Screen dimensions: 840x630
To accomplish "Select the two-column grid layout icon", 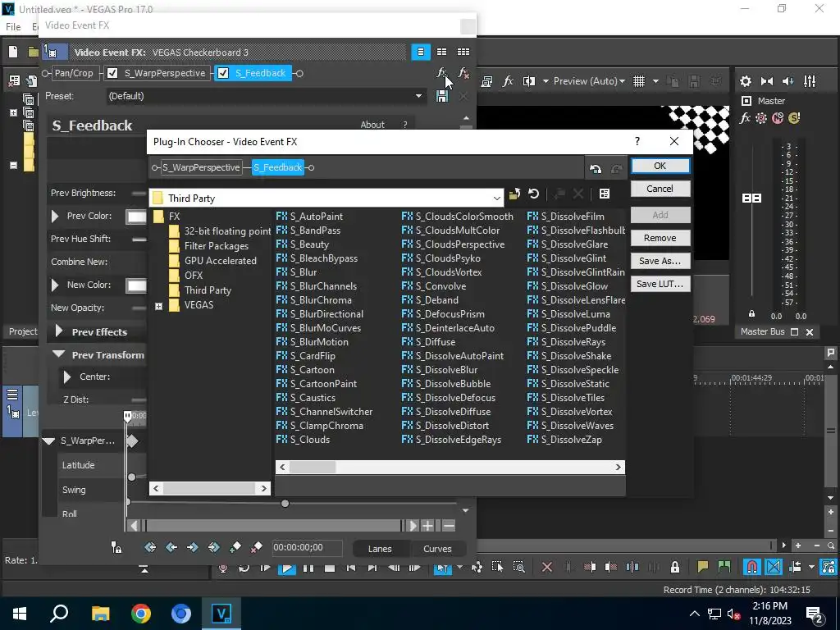I will [442, 52].
